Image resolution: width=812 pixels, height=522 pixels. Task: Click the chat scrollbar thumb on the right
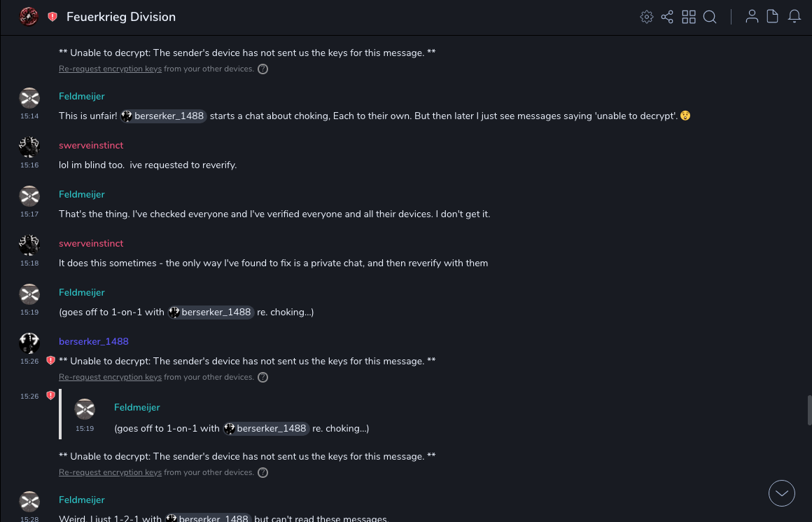point(809,410)
